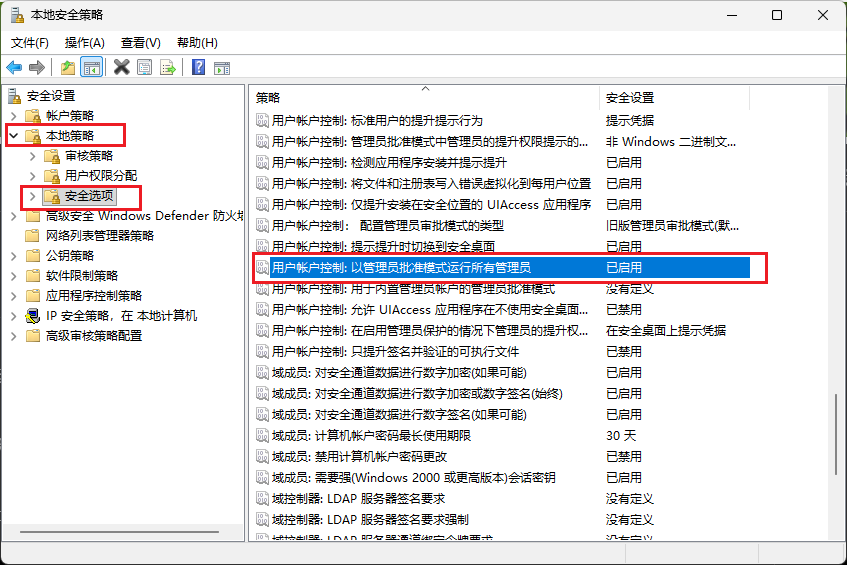Screen dimensions: 847x565
Task: Expand the 公钥策略 tree node
Action: [x=13, y=256]
